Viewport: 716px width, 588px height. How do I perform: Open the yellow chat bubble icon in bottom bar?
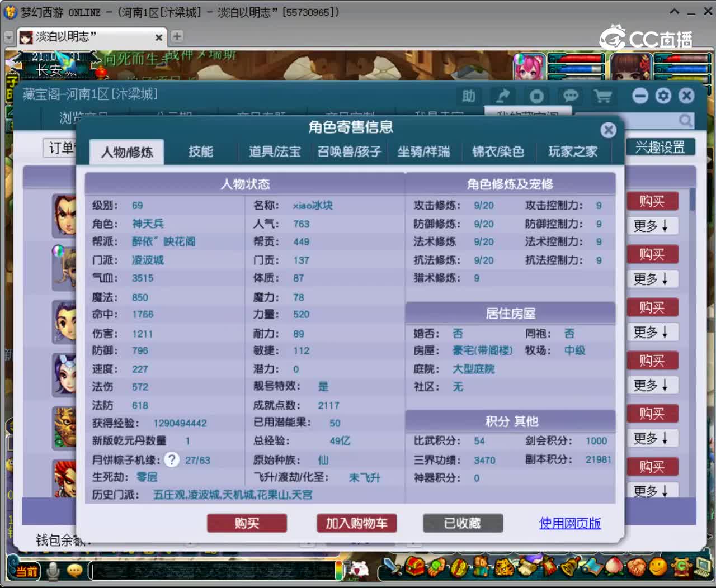(x=74, y=570)
